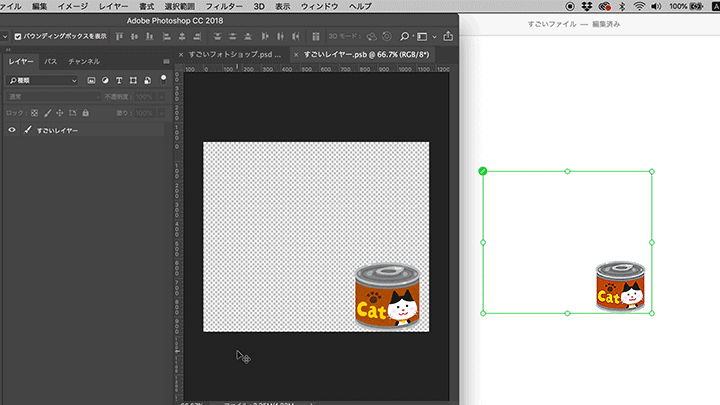Switch to the チャンネル tab

coord(84,61)
